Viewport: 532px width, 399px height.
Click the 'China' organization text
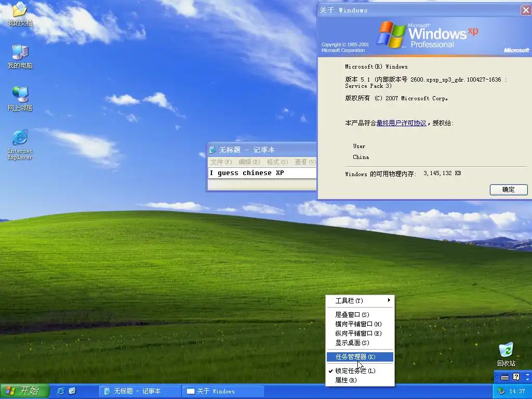click(361, 157)
